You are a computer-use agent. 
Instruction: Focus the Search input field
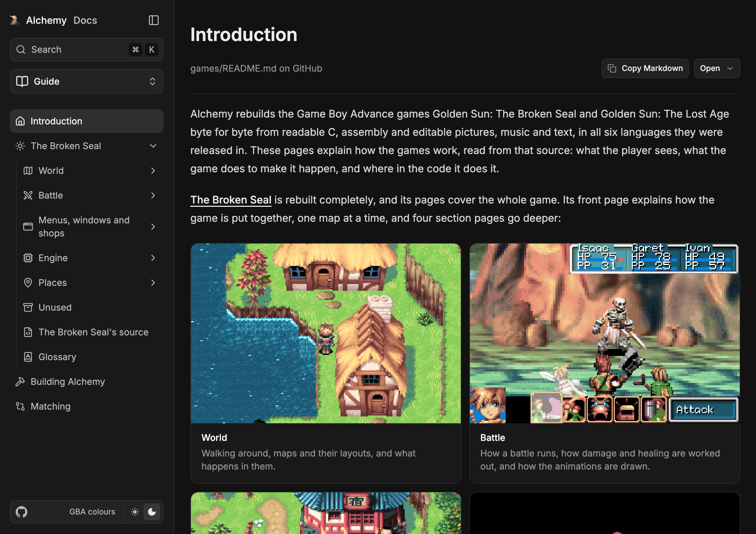pos(87,49)
